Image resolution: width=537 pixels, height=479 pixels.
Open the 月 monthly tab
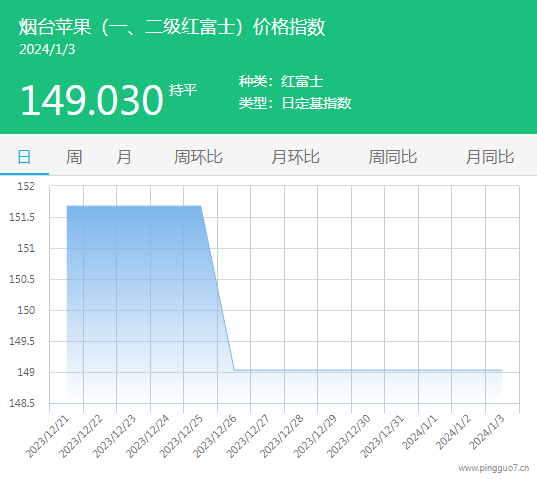(x=124, y=157)
